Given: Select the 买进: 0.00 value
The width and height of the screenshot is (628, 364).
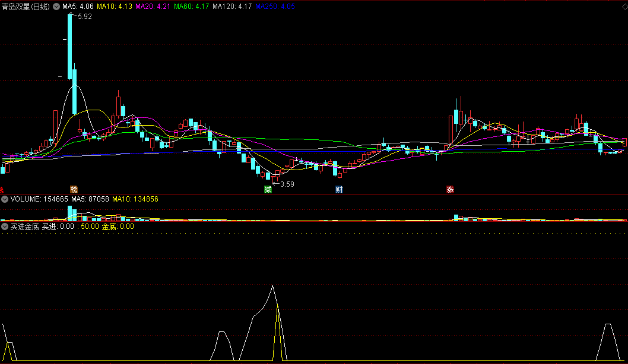Looking at the screenshot, I should coord(58,226).
